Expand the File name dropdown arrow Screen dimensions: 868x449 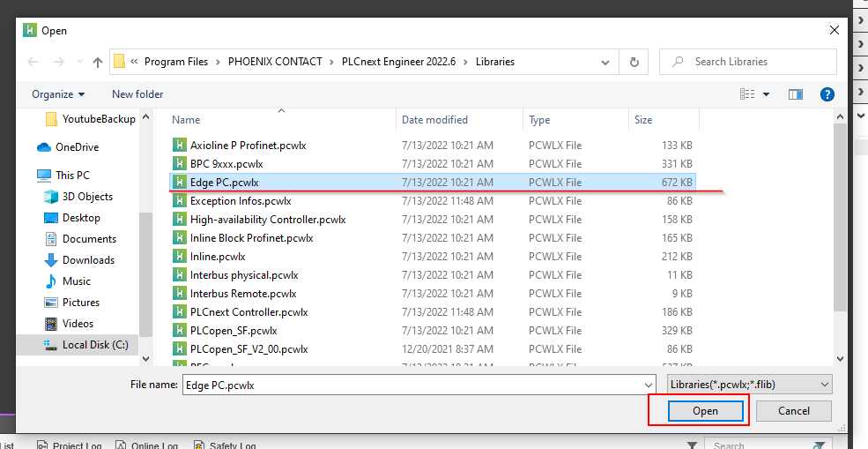(x=649, y=385)
